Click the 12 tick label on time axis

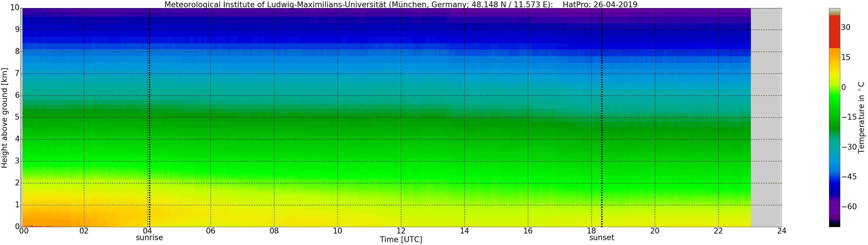(401, 231)
